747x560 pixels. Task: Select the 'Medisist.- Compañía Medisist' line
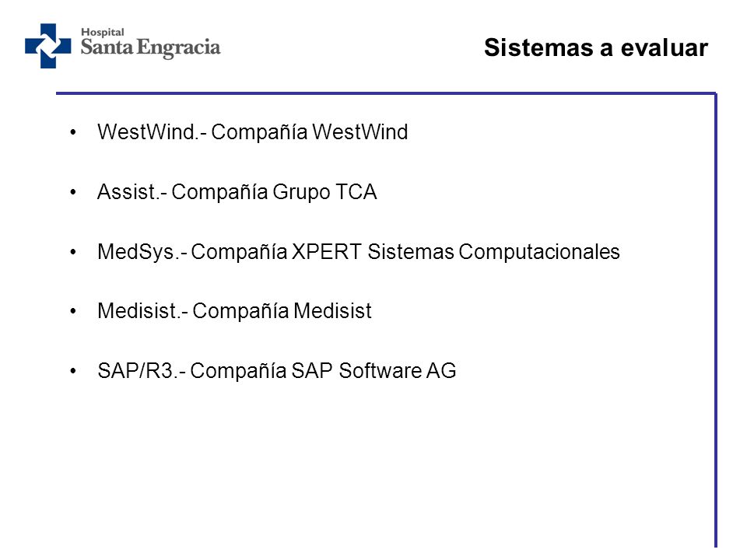point(234,311)
